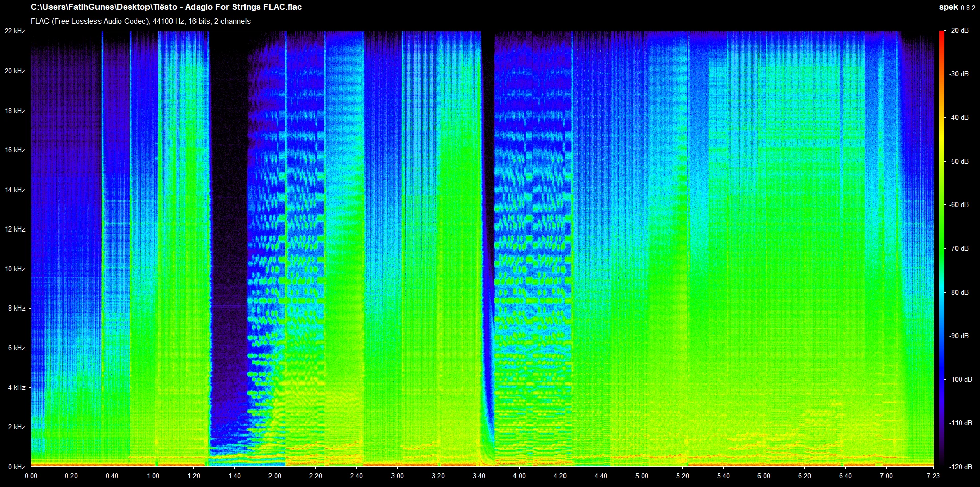
Task: Click the 4:40 time axis label
Action: [601, 476]
